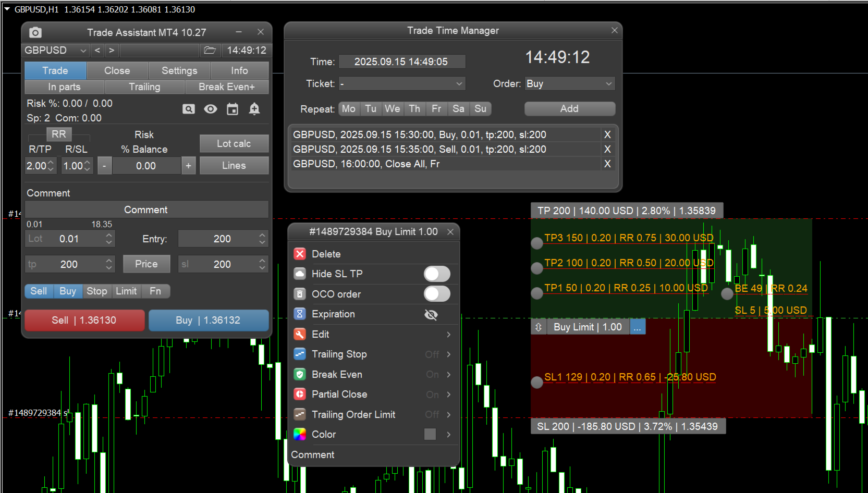Click the alert bell icon
The image size is (868, 493).
point(254,109)
